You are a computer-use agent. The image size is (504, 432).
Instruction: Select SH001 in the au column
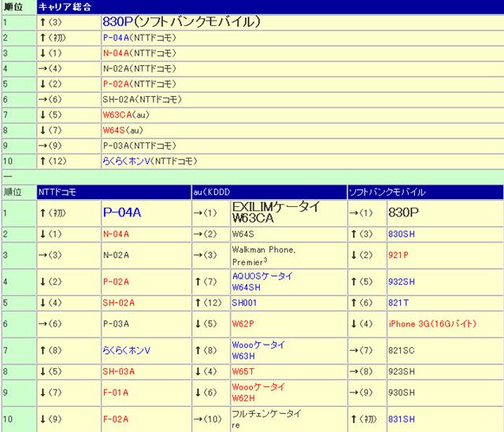244,303
